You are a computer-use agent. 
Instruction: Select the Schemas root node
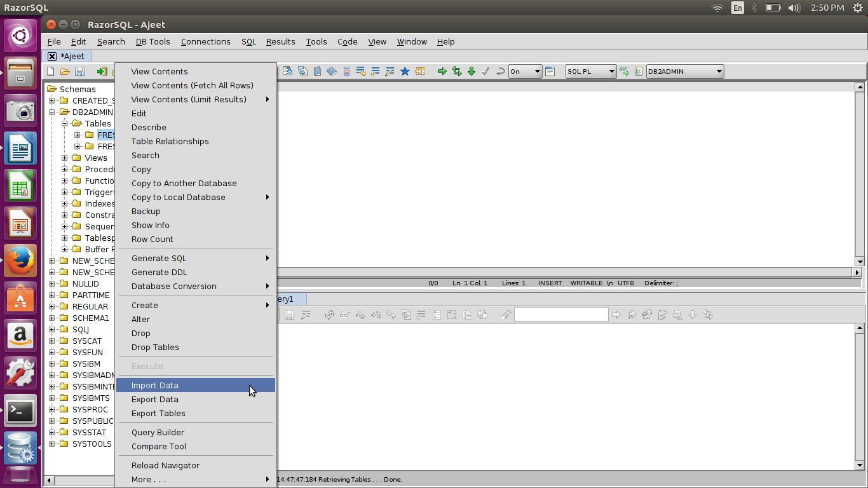click(78, 89)
